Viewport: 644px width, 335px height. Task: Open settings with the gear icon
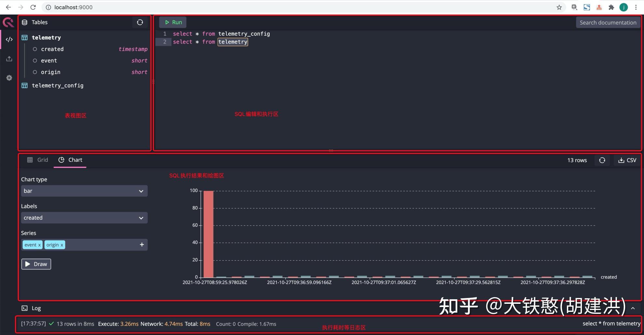pos(9,78)
